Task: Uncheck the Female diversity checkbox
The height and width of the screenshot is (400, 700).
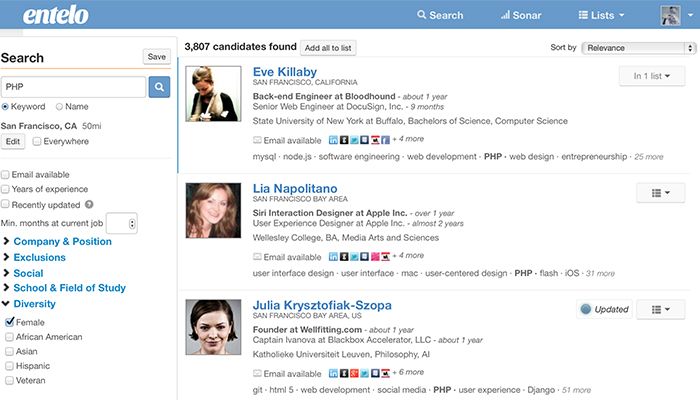Action: pos(8,322)
